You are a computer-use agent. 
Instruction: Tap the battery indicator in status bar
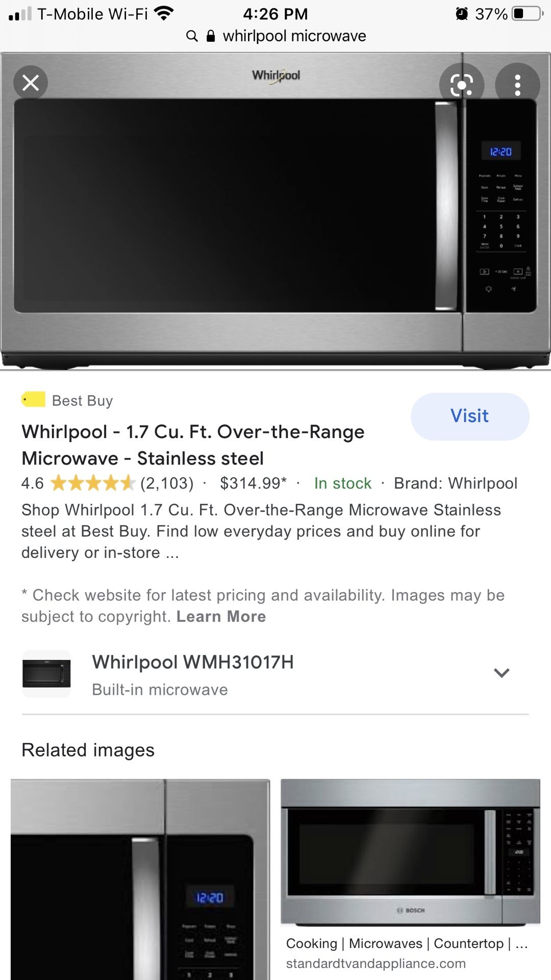pyautogui.click(x=528, y=13)
